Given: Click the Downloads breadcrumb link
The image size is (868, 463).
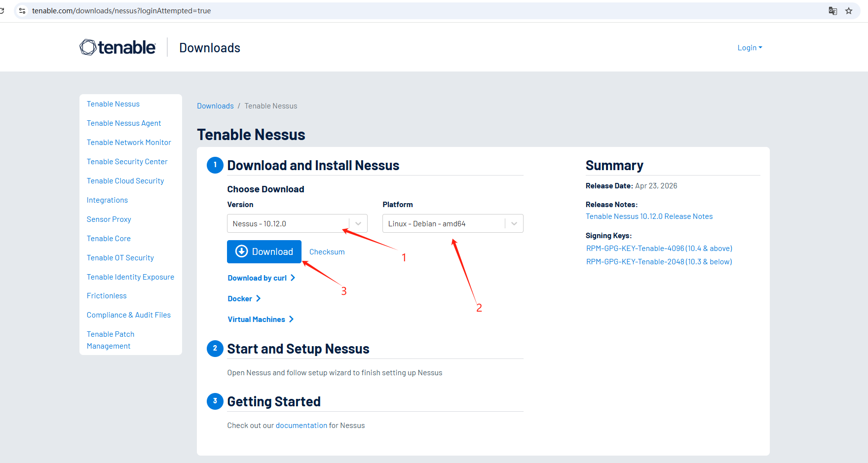Looking at the screenshot, I should click(x=215, y=106).
